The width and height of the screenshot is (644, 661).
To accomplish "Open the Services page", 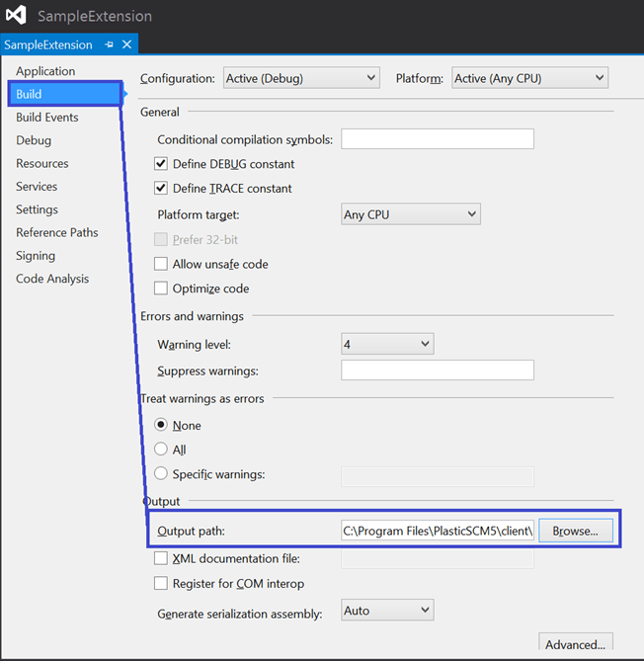I will click(37, 187).
